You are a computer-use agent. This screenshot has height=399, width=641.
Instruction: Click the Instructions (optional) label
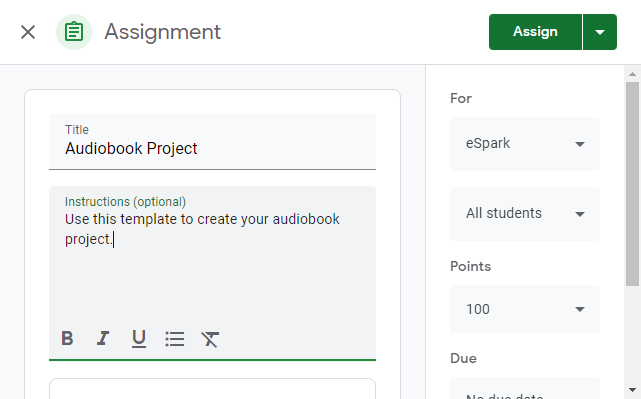(125, 202)
